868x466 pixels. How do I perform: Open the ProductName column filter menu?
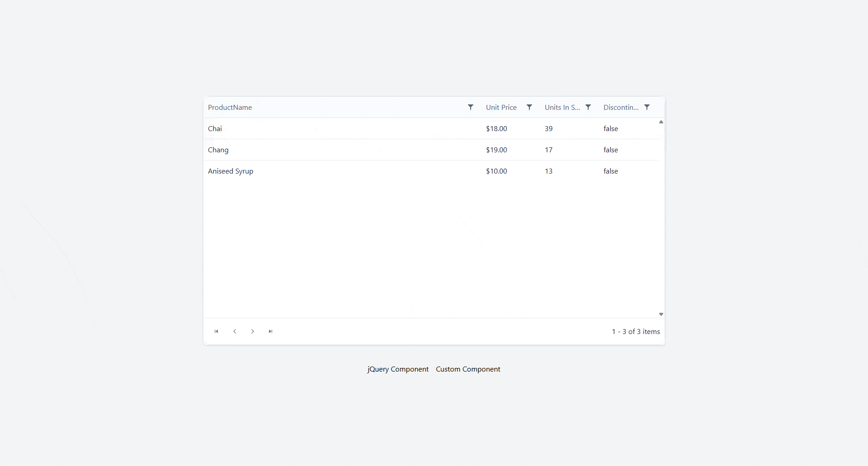point(470,107)
